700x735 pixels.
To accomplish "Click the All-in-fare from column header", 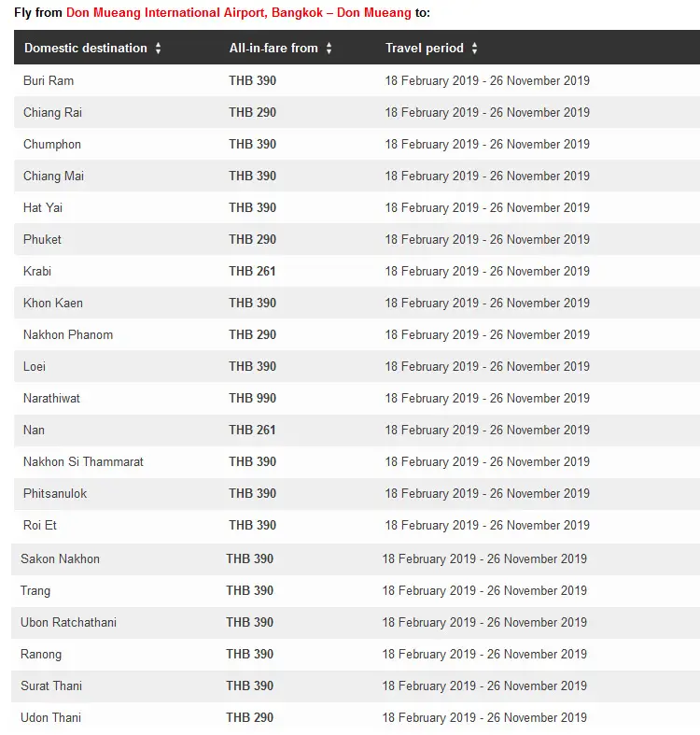I will click(x=273, y=48).
